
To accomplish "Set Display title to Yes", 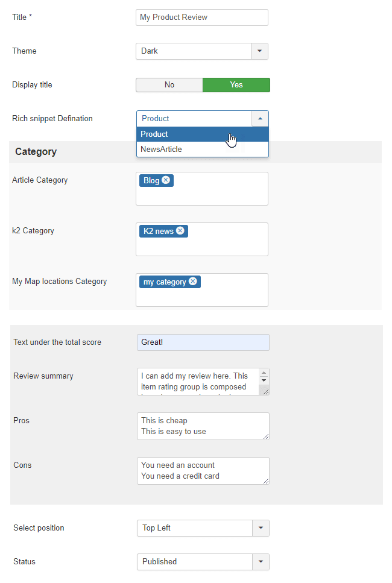I will (x=236, y=85).
